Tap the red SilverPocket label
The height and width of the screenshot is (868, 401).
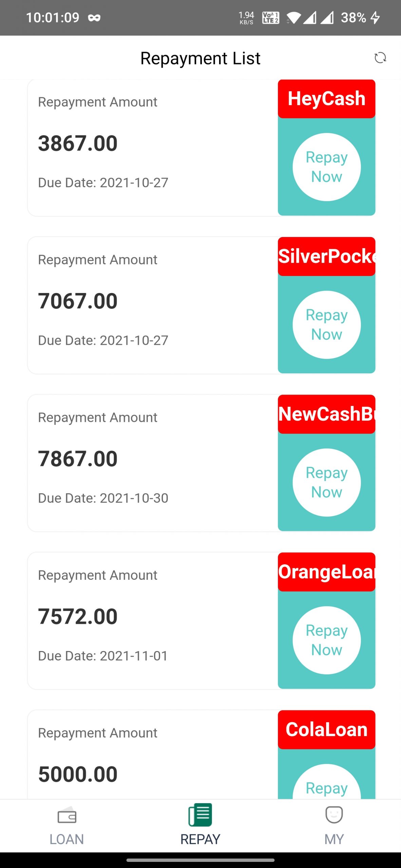click(x=326, y=256)
